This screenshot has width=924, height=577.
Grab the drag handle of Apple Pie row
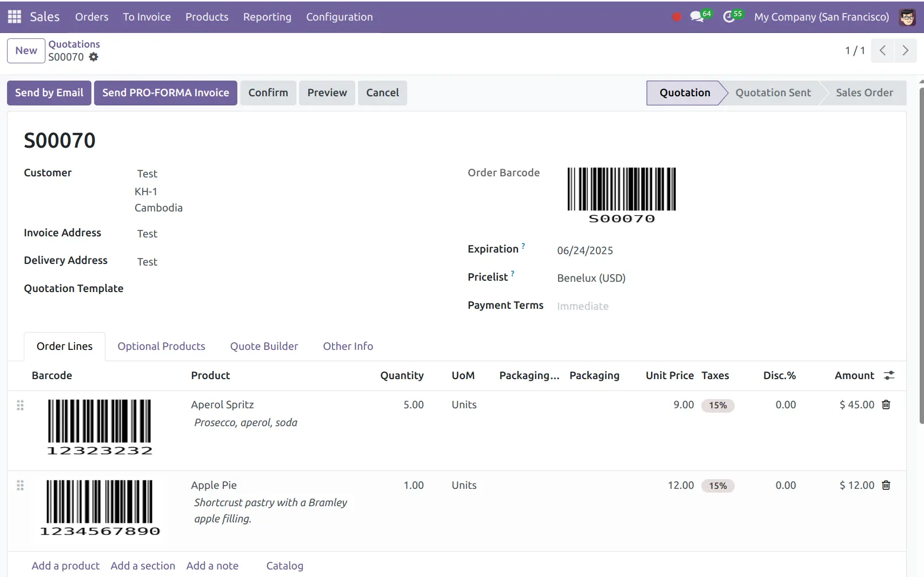(x=20, y=485)
